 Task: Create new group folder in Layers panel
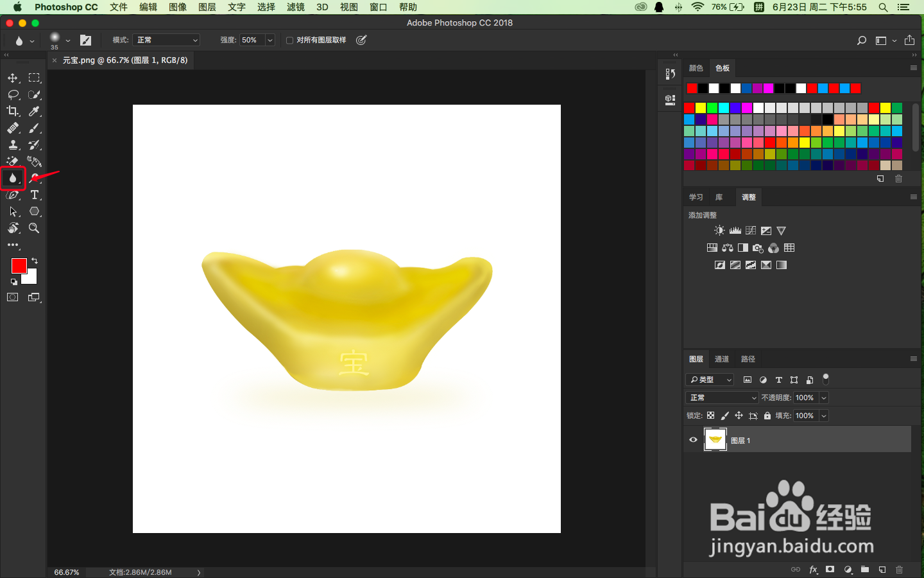tap(865, 569)
